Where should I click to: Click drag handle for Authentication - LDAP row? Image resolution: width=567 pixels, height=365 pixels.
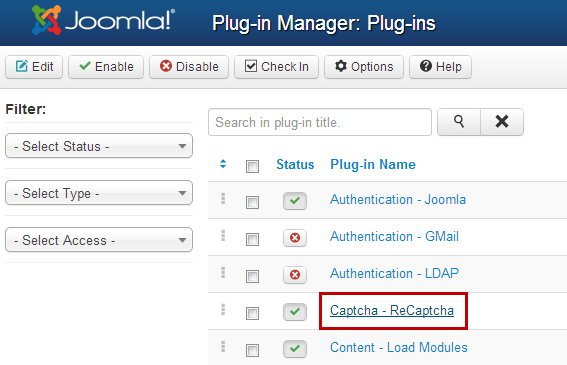[x=223, y=272]
